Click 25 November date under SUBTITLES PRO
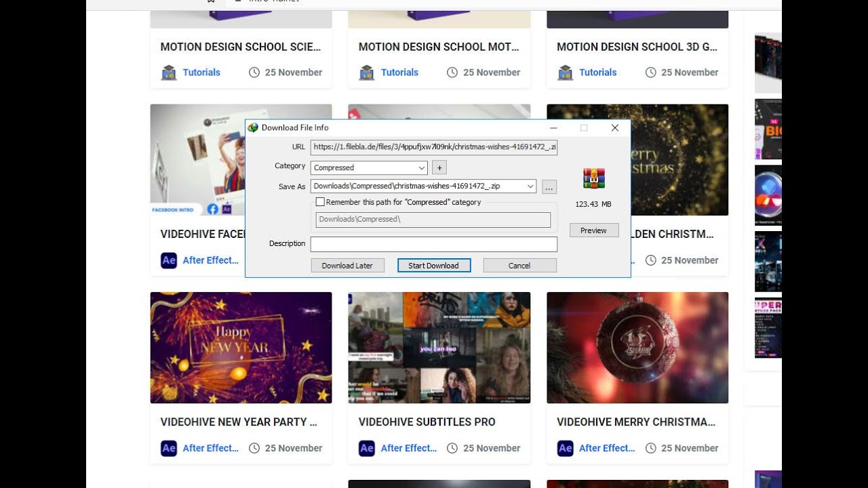Viewport: 868px width, 488px height. (492, 448)
